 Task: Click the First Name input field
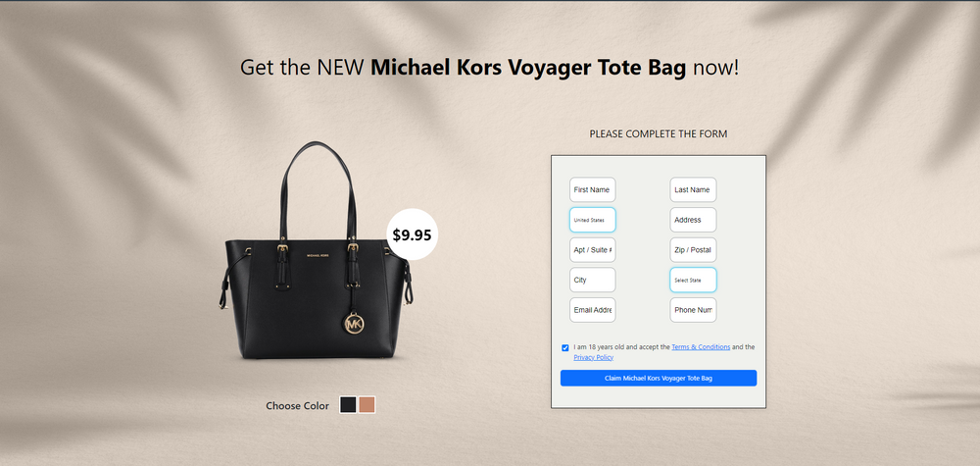pyautogui.click(x=593, y=189)
